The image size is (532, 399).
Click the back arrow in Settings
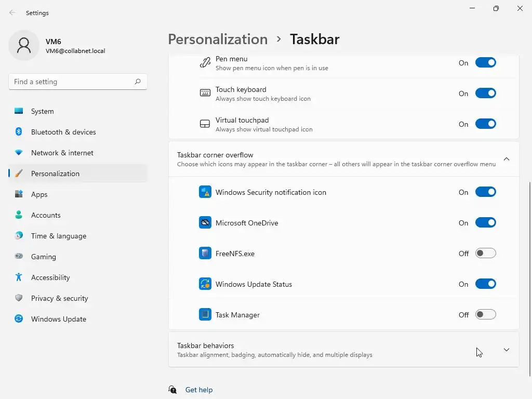[x=12, y=13]
